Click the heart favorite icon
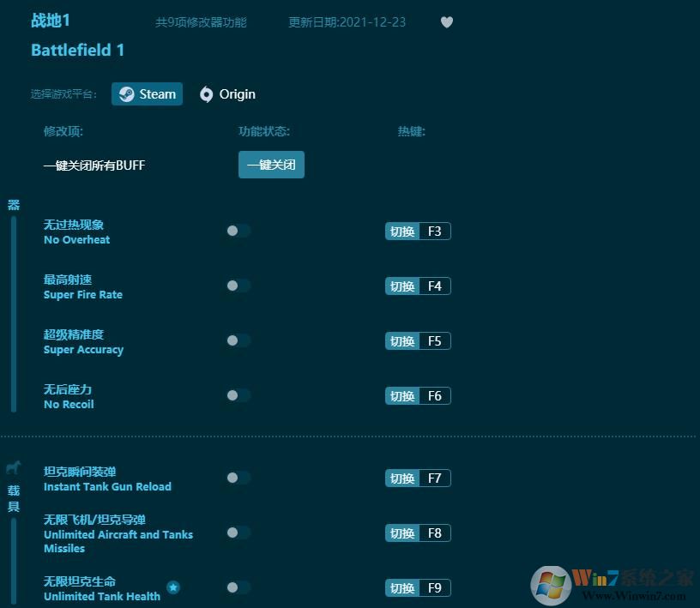Image resolution: width=700 pixels, height=608 pixels. [x=447, y=22]
